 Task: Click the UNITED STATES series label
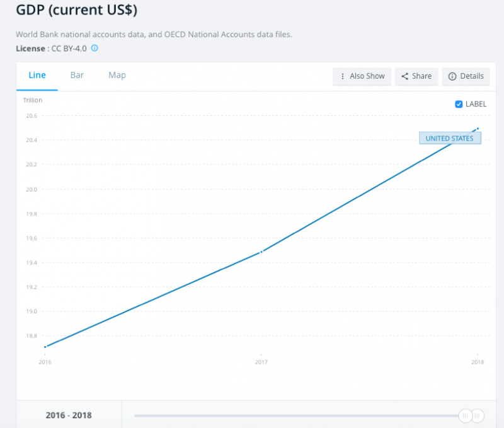point(450,139)
